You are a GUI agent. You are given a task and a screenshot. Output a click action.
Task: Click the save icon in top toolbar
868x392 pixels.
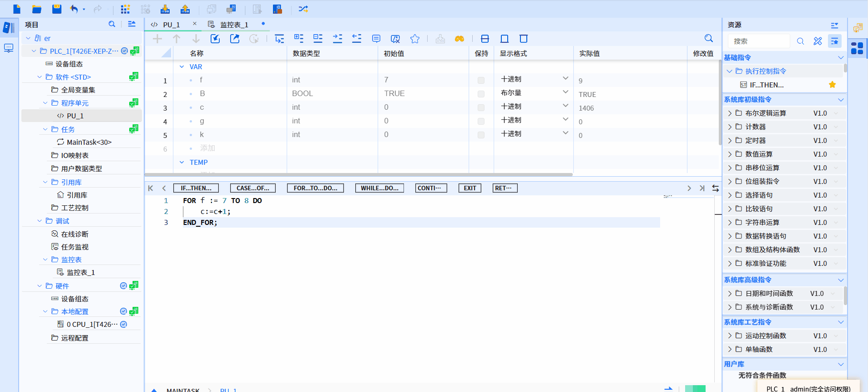56,9
